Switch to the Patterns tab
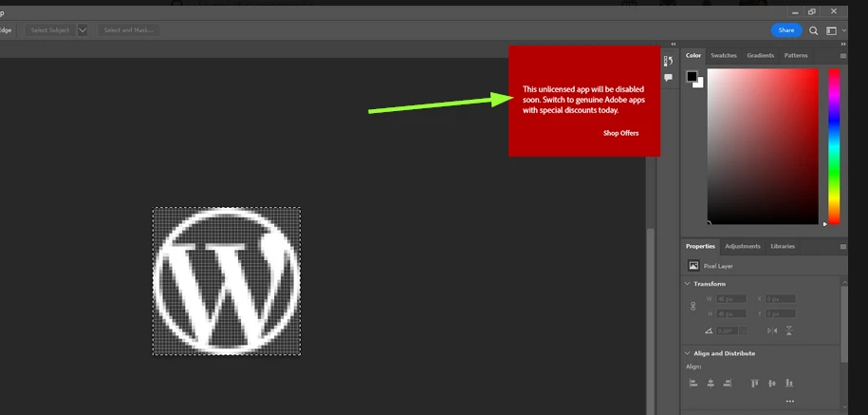 796,55
